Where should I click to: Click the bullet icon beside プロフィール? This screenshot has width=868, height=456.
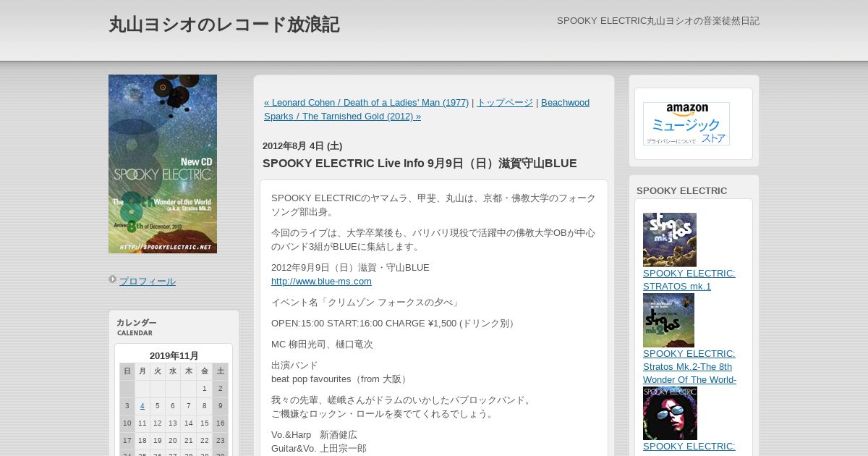(x=112, y=279)
